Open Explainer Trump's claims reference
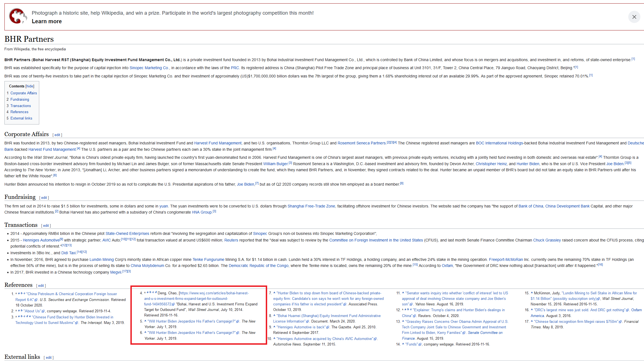 tap(453, 313)
